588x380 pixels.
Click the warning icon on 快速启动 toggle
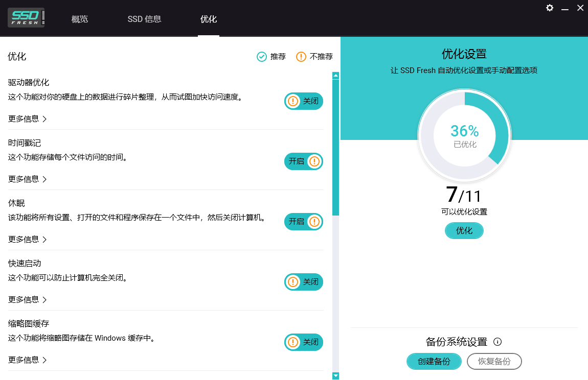pos(293,282)
